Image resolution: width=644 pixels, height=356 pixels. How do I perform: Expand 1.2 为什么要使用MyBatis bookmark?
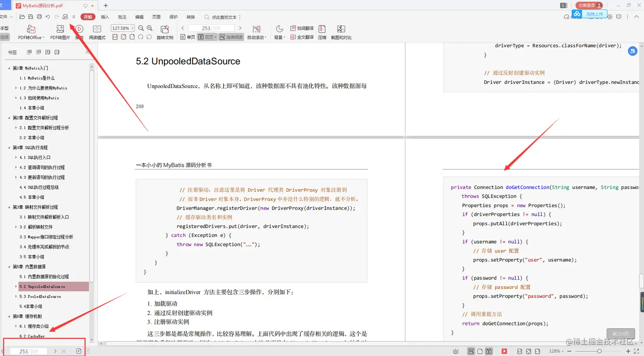[16, 88]
